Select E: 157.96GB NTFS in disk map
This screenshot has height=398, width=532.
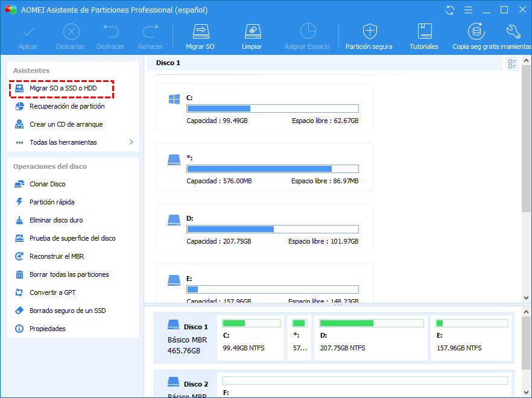click(x=471, y=338)
